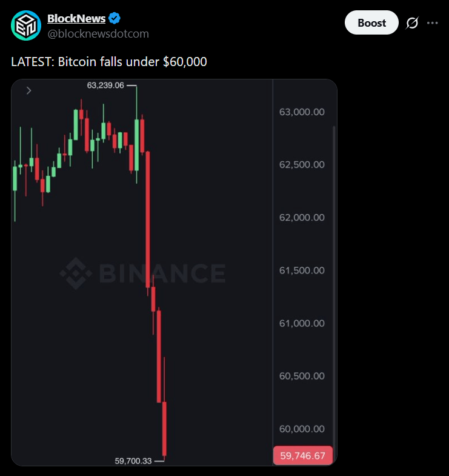Viewport: 449px width, 476px height.
Task: Click the 59,700.33 low price label
Action: 133,461
